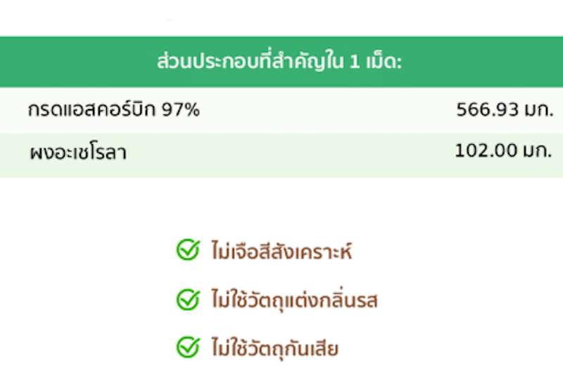
Task: Click the 566.93 amount value
Action: coord(487,110)
